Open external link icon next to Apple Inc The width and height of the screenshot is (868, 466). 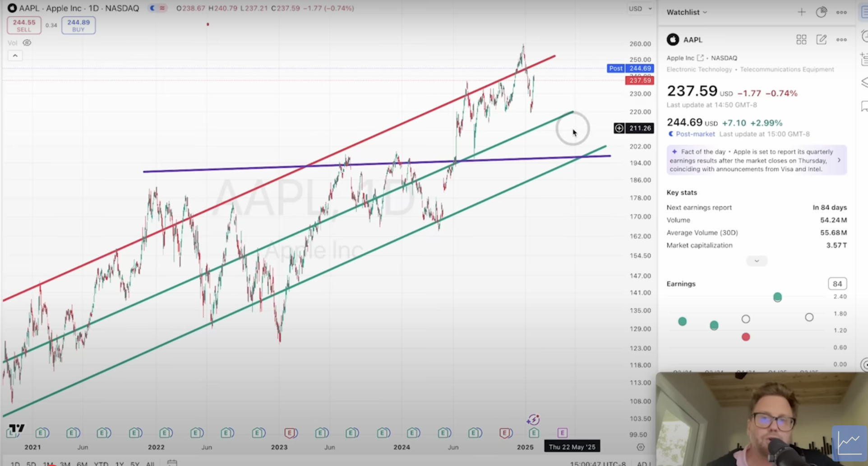click(x=700, y=58)
